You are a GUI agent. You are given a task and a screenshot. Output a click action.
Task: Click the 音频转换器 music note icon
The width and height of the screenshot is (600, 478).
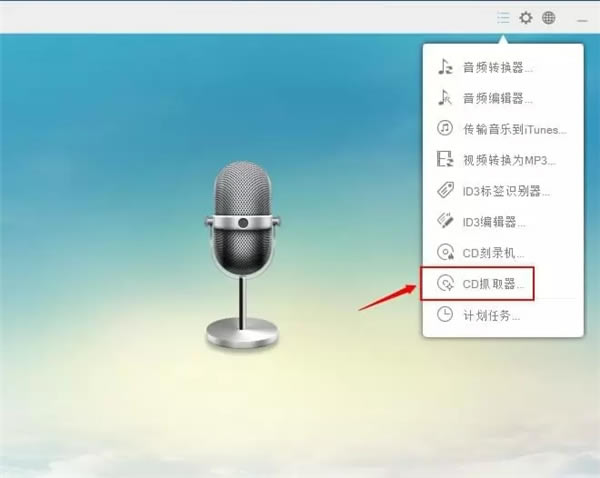445,67
